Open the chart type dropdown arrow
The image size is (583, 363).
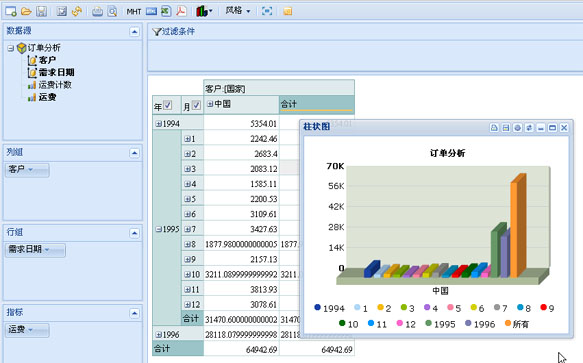point(210,11)
